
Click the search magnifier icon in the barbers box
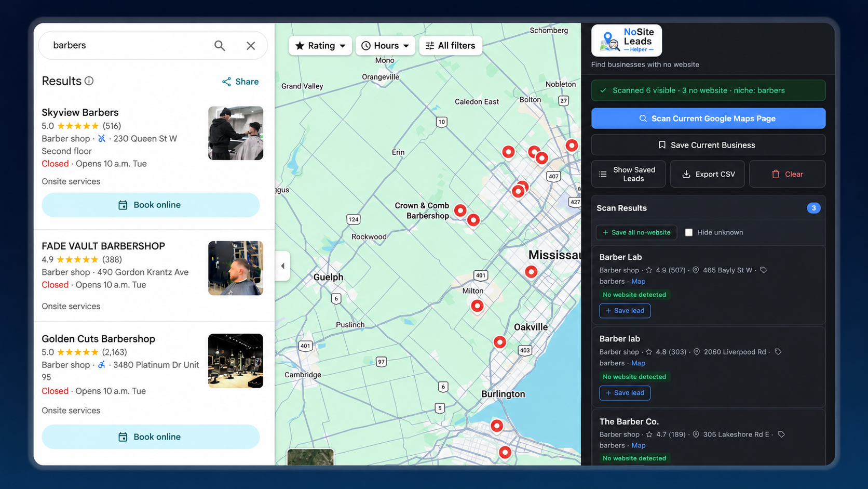click(x=220, y=46)
